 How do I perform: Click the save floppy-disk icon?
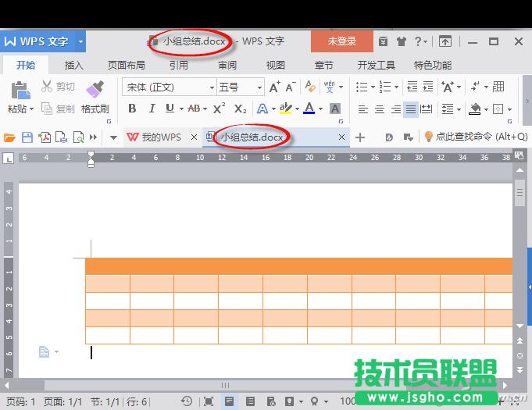point(27,137)
